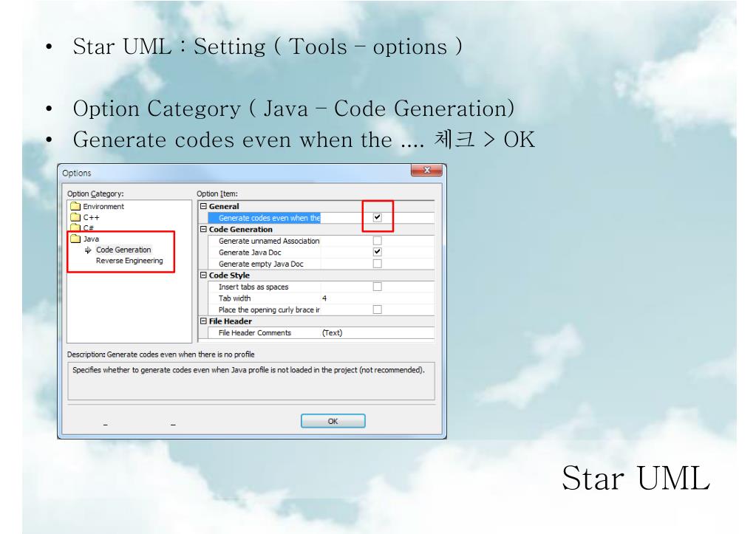
Task: Collapse the File Header section
Action: pyautogui.click(x=203, y=321)
